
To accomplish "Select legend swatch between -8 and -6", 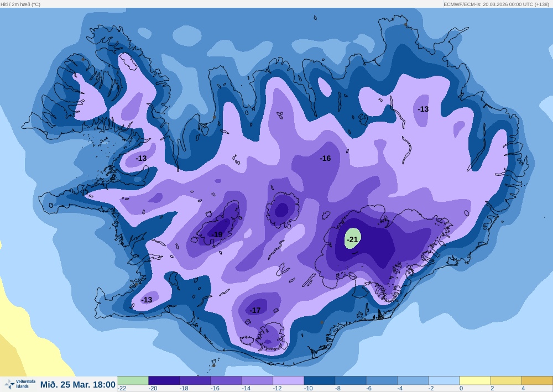I will pyautogui.click(x=351, y=380).
